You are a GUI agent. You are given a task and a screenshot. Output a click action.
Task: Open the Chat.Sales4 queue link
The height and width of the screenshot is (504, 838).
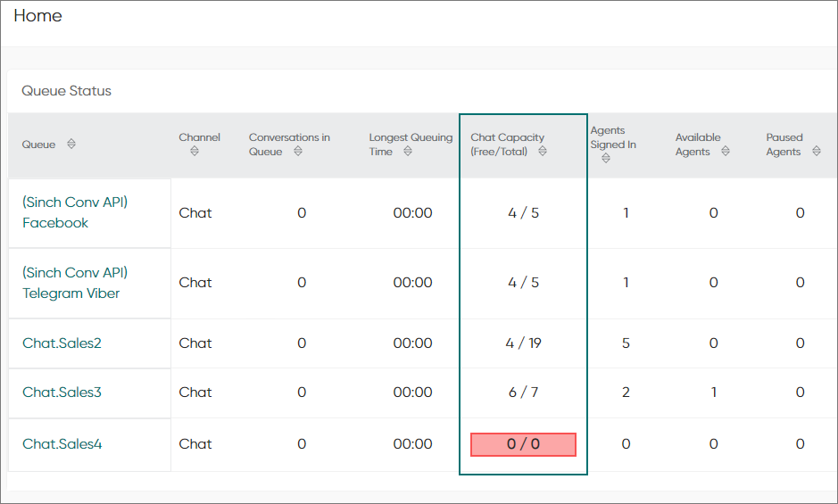(62, 444)
